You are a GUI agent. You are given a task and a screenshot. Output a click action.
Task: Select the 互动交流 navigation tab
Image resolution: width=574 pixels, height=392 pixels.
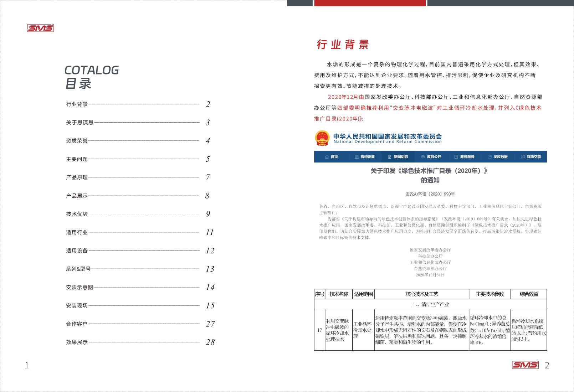click(x=534, y=157)
